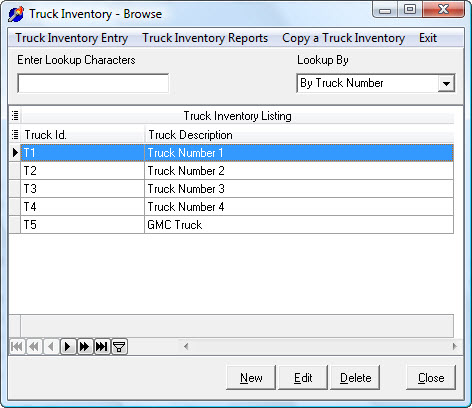Open Truck Inventory Entry menu
The width and height of the screenshot is (472, 408).
[x=72, y=38]
